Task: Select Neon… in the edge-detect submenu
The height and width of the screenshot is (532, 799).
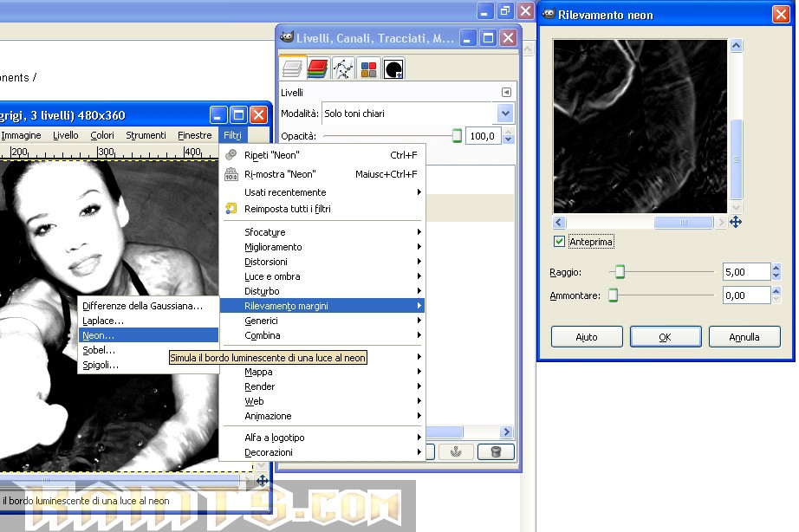Action: (148, 335)
